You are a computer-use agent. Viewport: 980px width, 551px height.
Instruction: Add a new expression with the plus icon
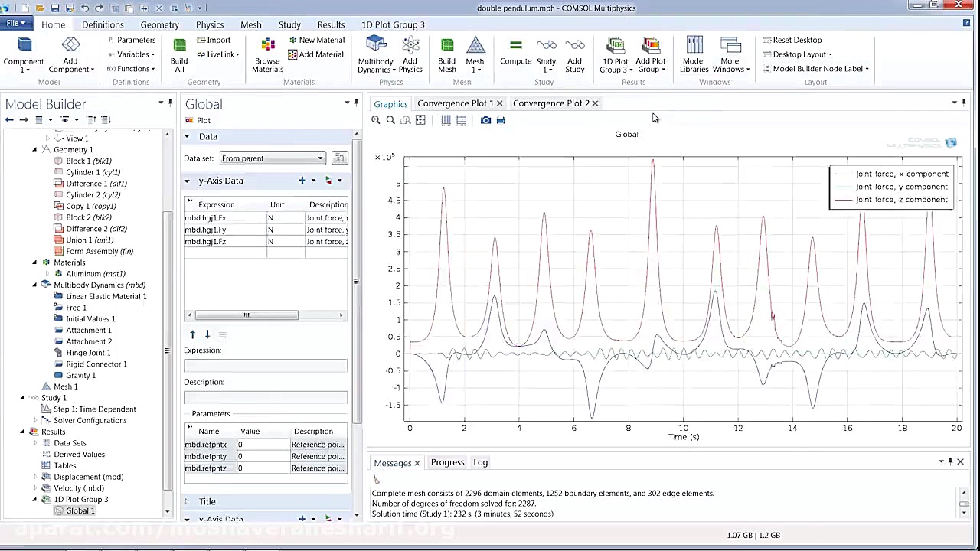coord(302,181)
